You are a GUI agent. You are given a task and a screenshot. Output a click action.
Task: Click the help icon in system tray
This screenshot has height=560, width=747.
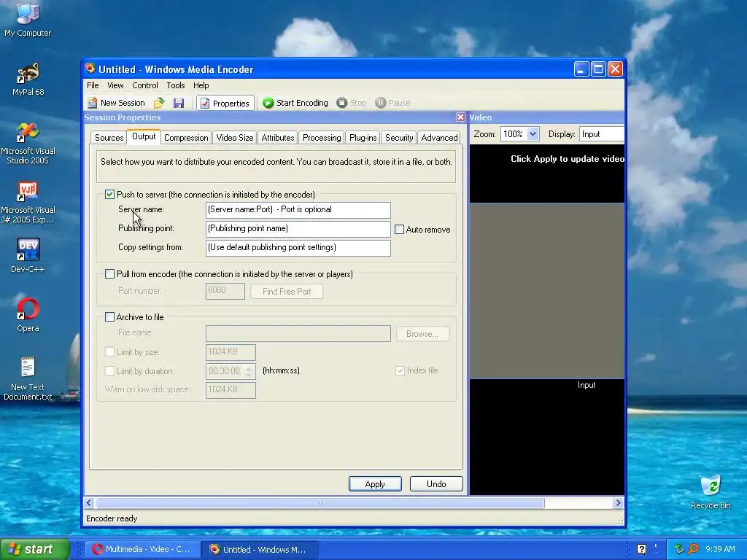pyautogui.click(x=642, y=549)
